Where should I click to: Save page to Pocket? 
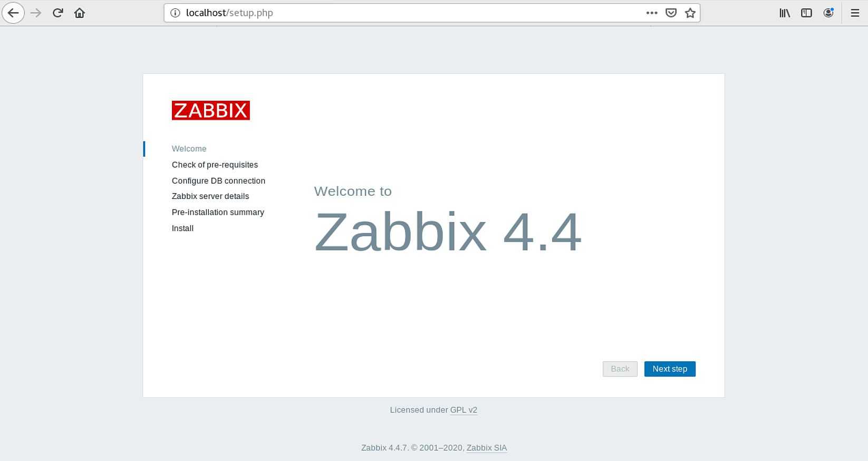point(671,13)
